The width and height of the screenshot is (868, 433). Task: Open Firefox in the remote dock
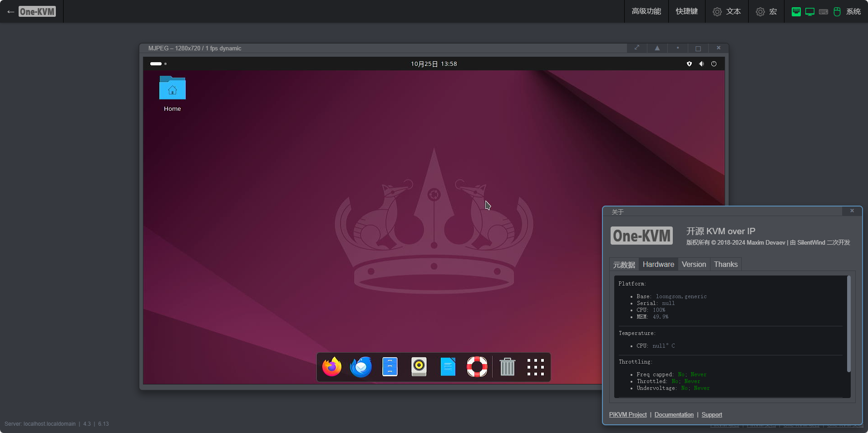tap(332, 367)
